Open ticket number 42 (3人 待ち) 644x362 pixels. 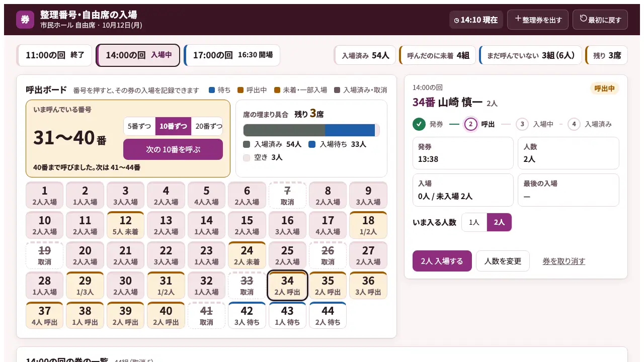tap(247, 316)
